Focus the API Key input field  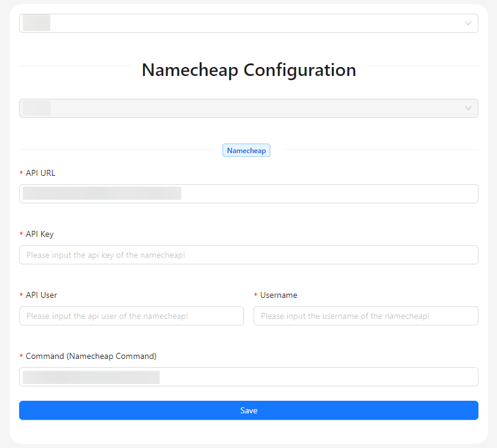pyautogui.click(x=248, y=255)
